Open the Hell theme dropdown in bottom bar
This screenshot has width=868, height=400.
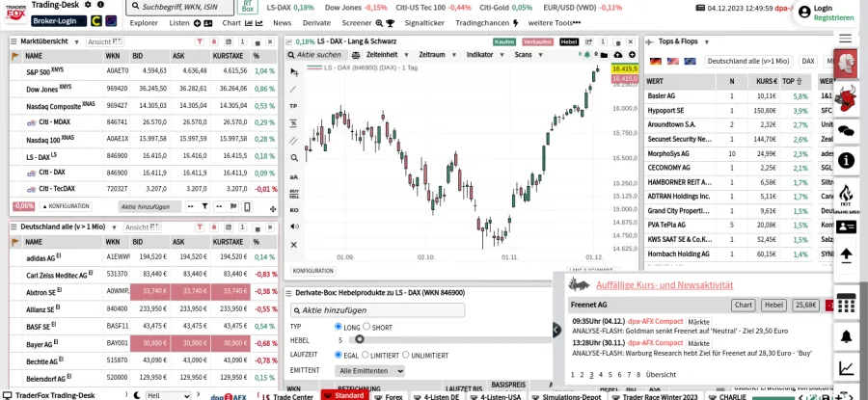pyautogui.click(x=168, y=395)
